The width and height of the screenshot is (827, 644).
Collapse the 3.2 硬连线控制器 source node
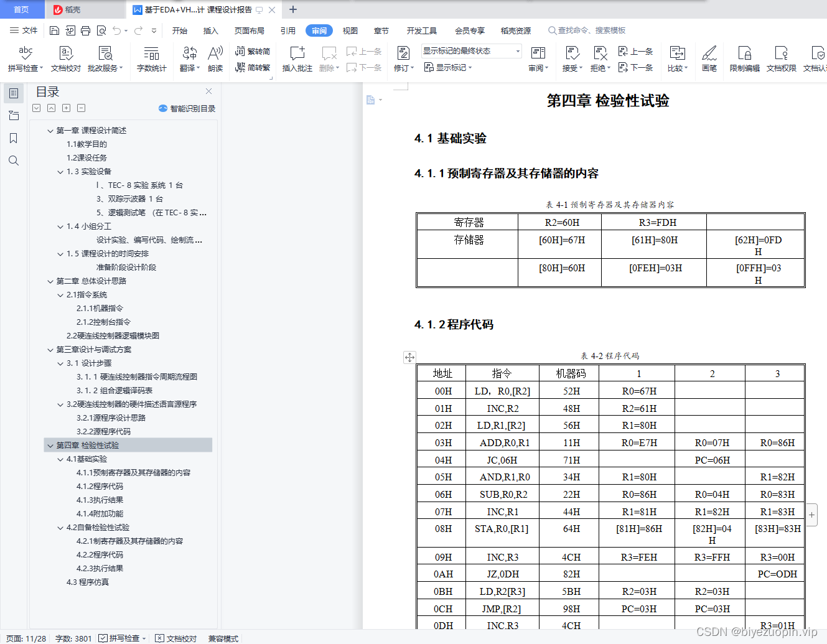pyautogui.click(x=60, y=404)
